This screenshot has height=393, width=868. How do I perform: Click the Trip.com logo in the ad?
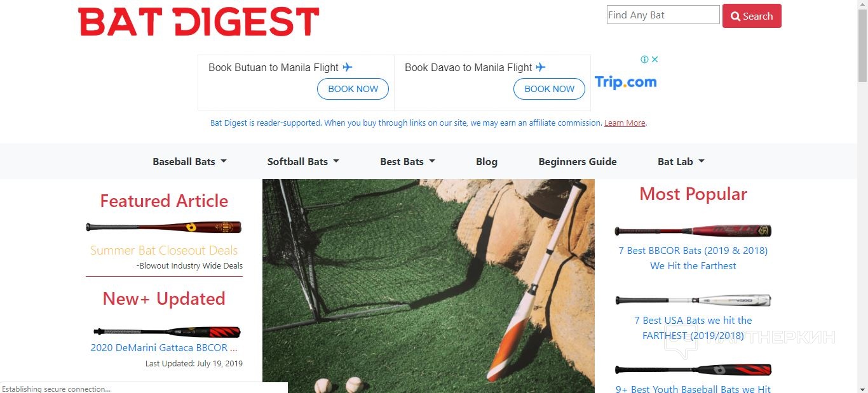point(626,82)
